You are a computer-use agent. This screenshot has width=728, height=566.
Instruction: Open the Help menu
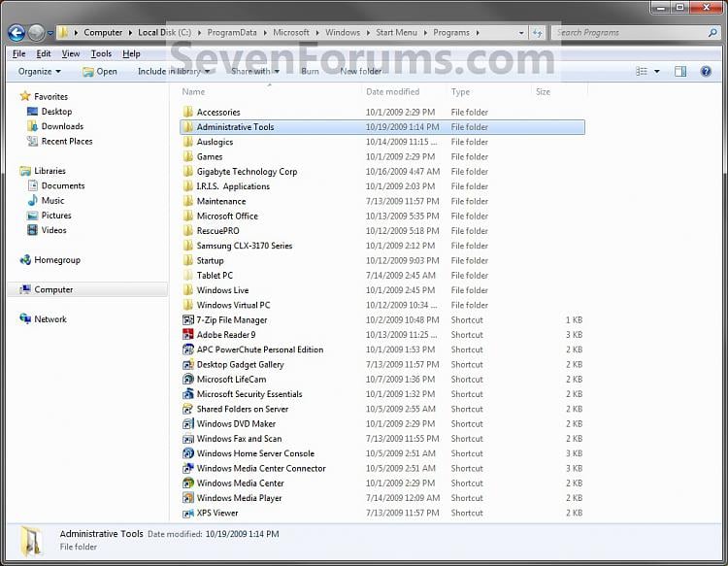tap(131, 53)
